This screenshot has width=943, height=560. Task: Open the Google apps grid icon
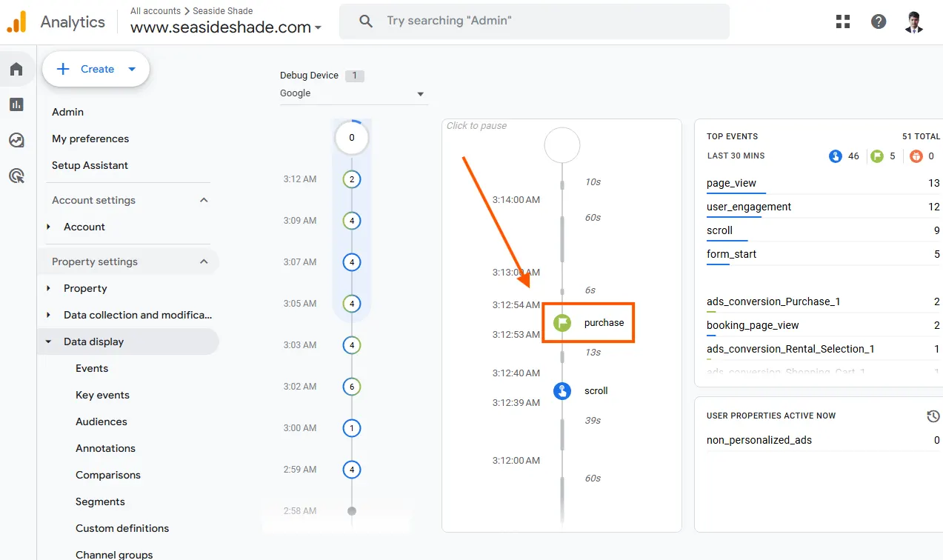pyautogui.click(x=843, y=21)
